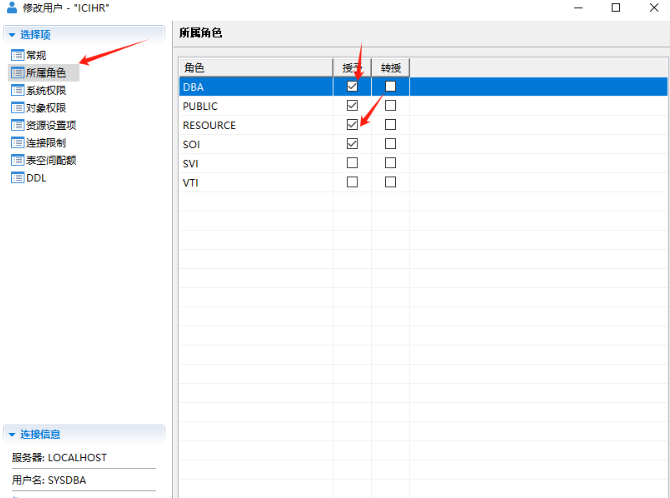Click the DDL page icon
Viewport: 670px width, 498px height.
click(18, 178)
